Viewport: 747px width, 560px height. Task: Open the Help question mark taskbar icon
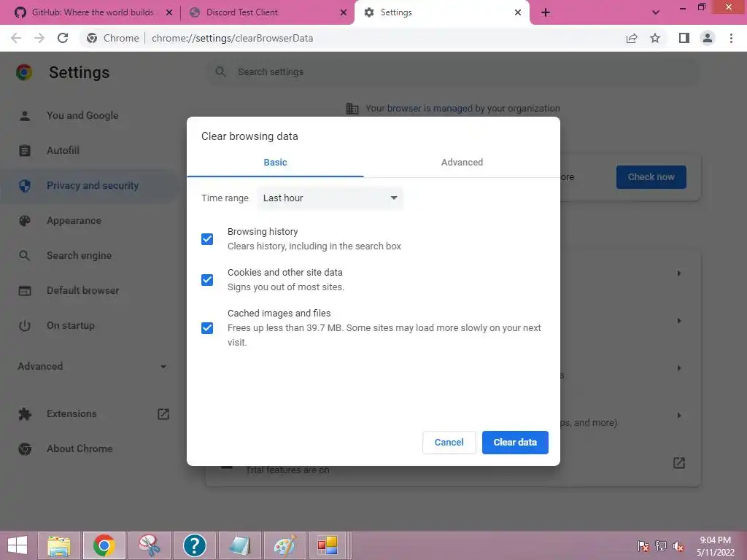194,545
